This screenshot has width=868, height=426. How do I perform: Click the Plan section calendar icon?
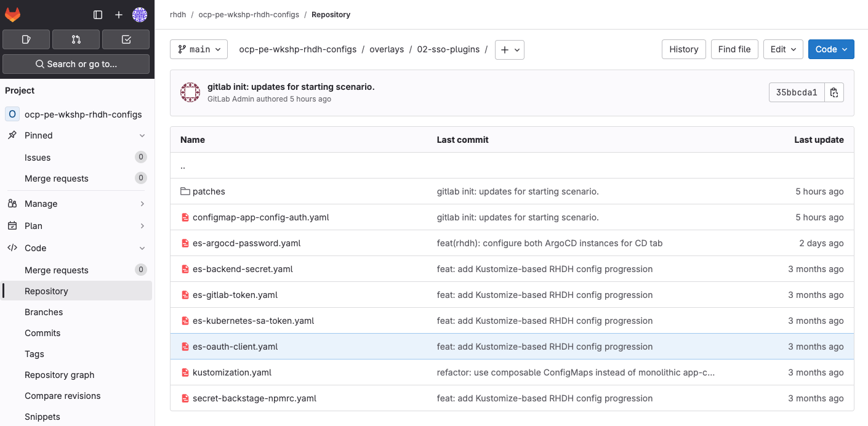pyautogui.click(x=12, y=226)
